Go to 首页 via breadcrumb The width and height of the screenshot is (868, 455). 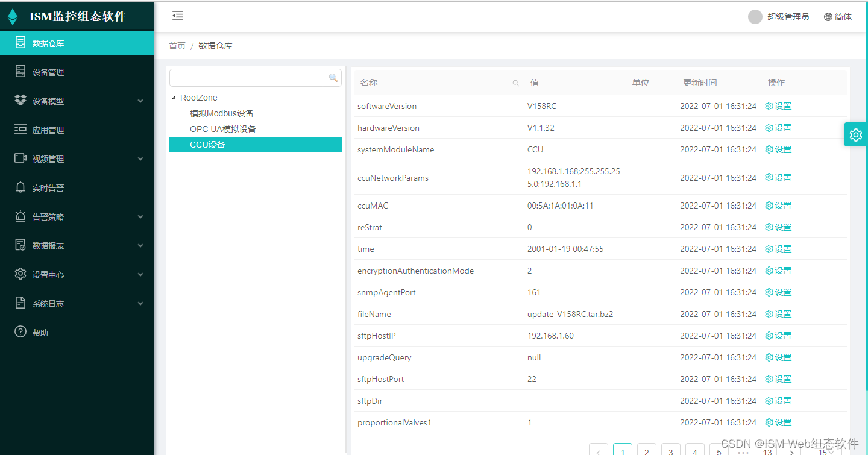point(177,46)
